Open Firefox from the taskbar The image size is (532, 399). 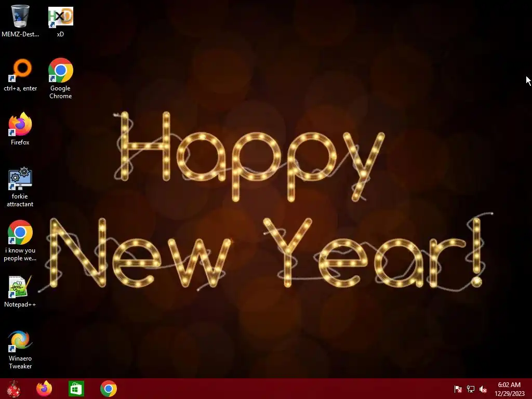(44, 389)
